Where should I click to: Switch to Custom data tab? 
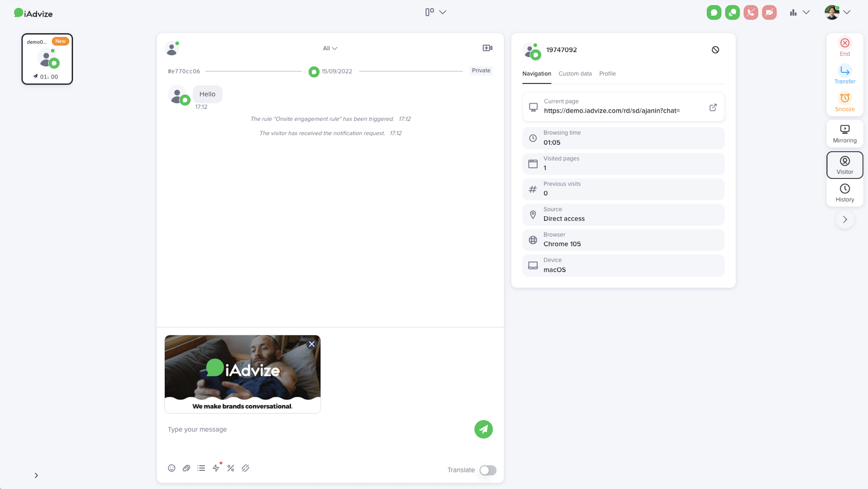point(575,74)
